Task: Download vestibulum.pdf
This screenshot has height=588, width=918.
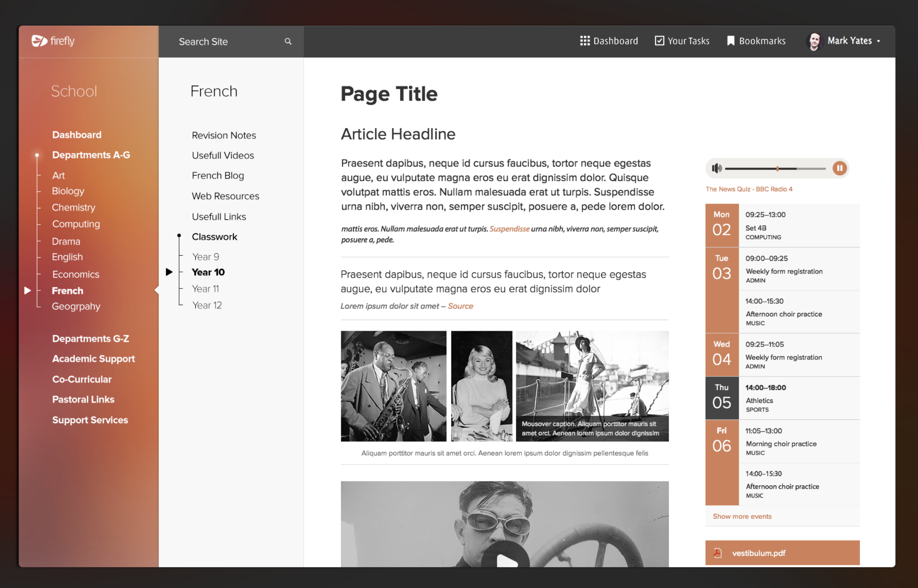Action: click(x=782, y=553)
